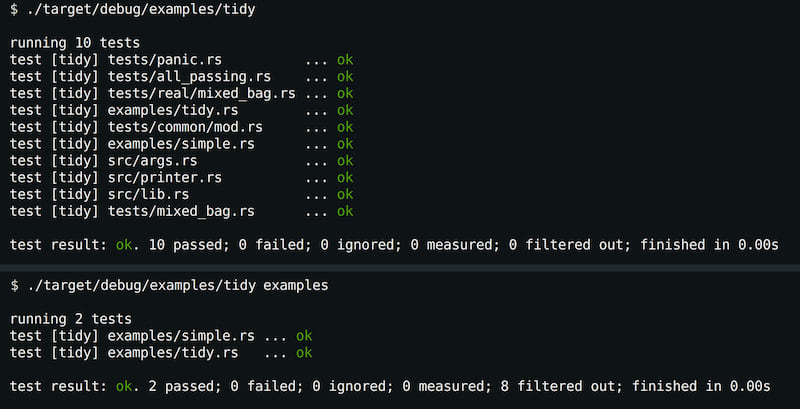
Task: Click the tests/mixed_bag.rs file path
Action: pos(181,212)
